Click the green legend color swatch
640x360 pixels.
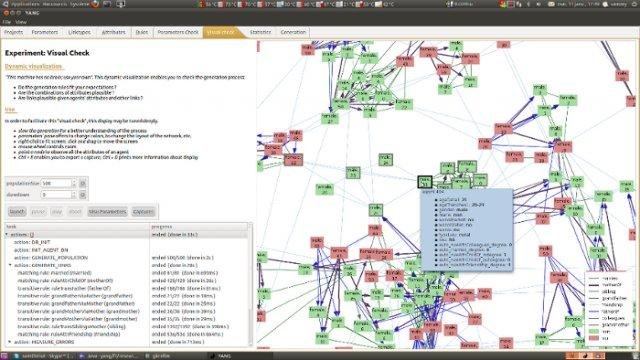click(x=594, y=331)
